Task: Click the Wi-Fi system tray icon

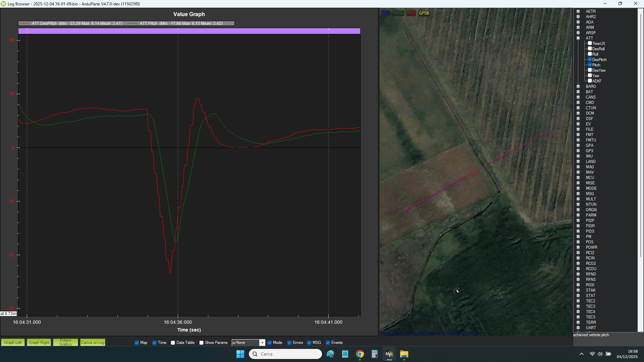Action: (592, 354)
